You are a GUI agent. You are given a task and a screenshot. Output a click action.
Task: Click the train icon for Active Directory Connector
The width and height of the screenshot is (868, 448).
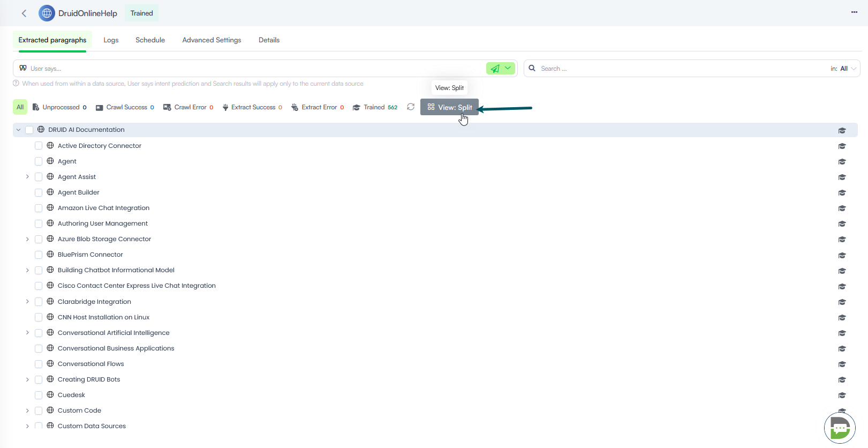coord(842,146)
